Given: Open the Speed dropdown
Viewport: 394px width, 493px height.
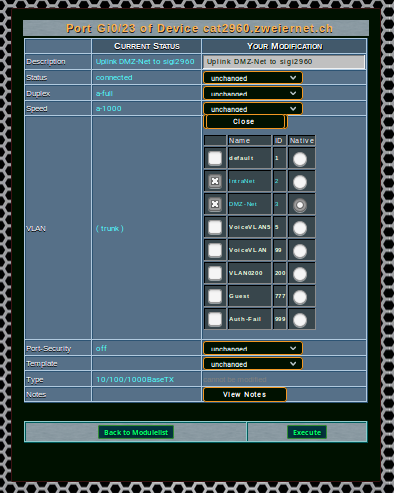Looking at the screenshot, I should click(253, 109).
